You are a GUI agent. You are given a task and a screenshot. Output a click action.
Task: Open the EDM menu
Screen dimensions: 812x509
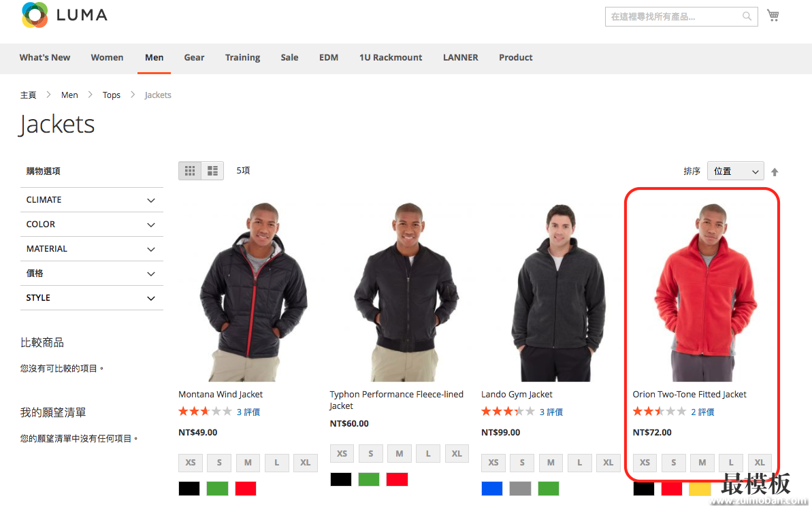(x=329, y=57)
